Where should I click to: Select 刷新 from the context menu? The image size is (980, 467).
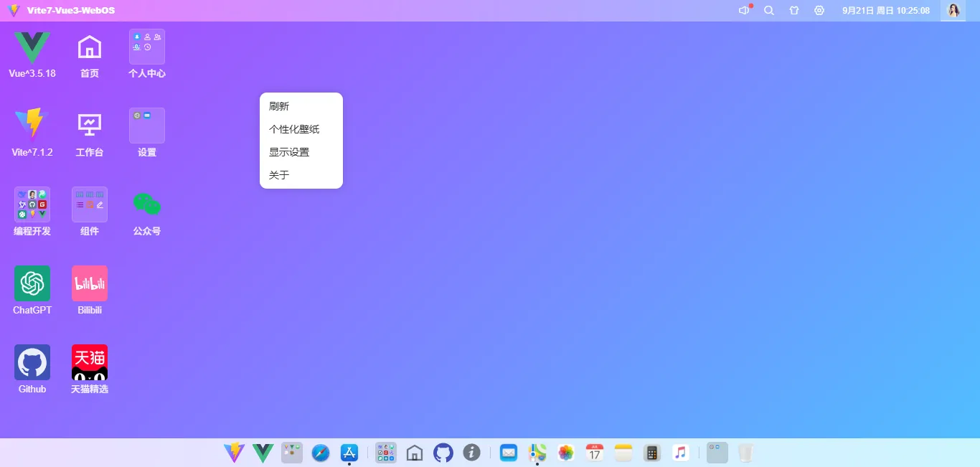[278, 105]
